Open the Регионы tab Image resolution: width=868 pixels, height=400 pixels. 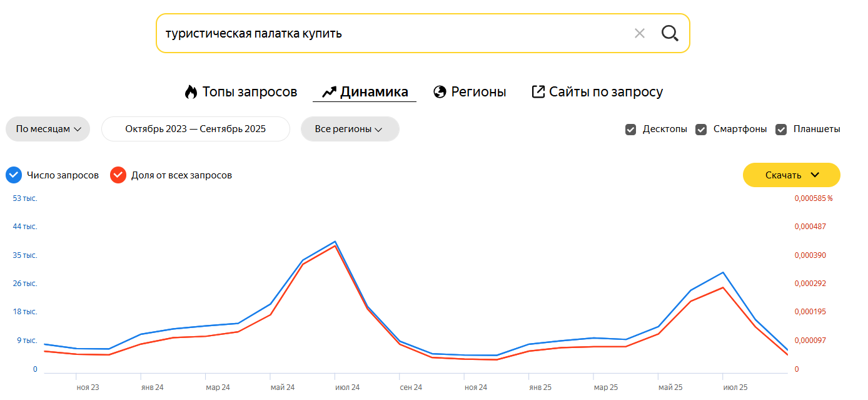(470, 92)
